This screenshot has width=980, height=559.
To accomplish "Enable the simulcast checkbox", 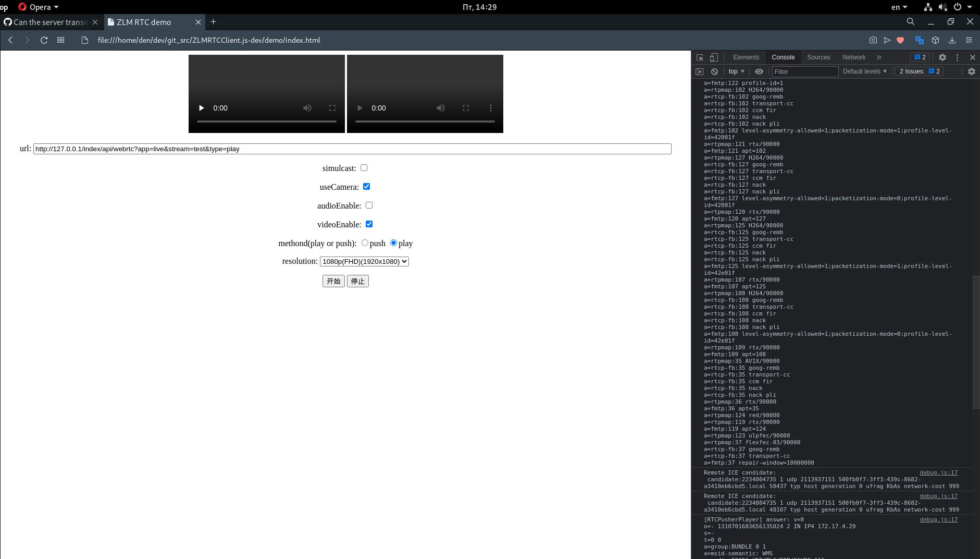I will coord(364,168).
